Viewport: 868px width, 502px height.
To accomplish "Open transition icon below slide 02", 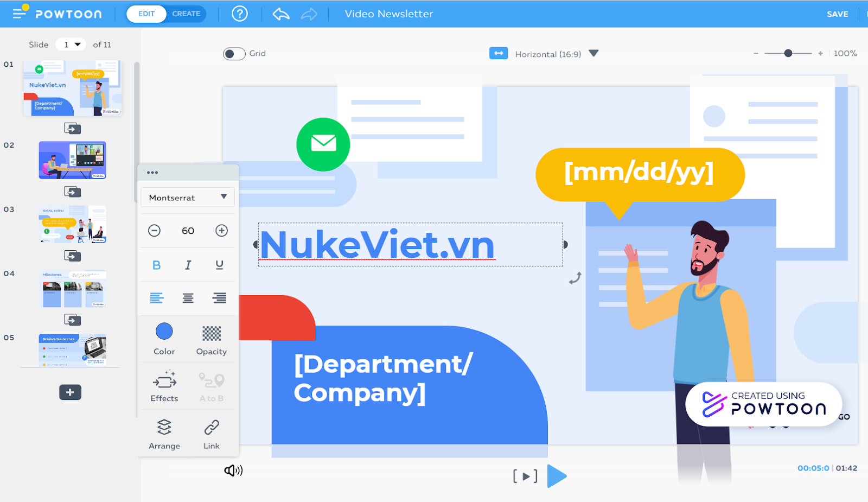I will tap(72, 192).
